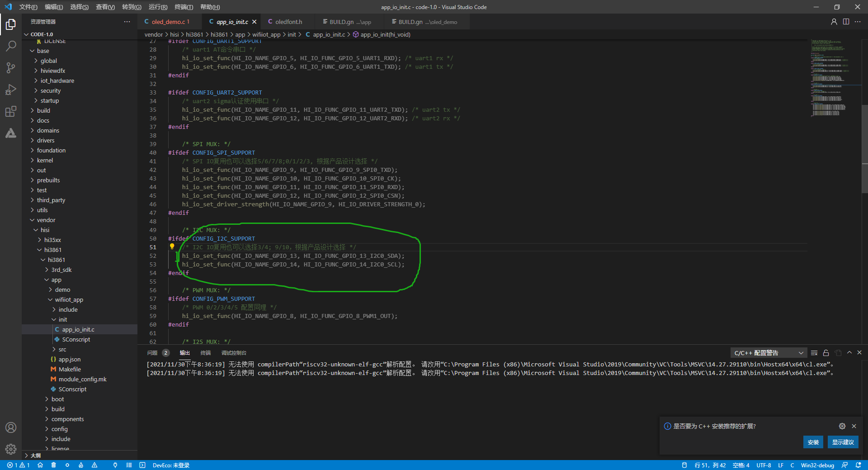Change UTF-8 encoding in status bar

764,465
